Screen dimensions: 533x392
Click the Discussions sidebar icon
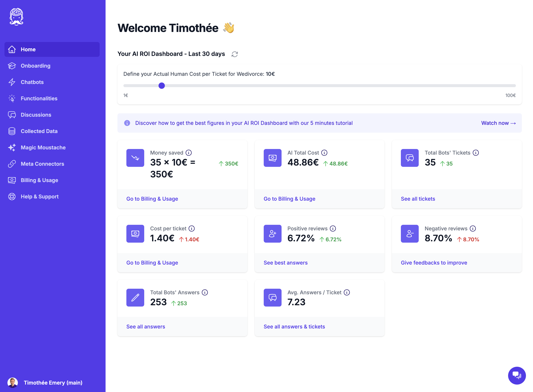point(12,115)
